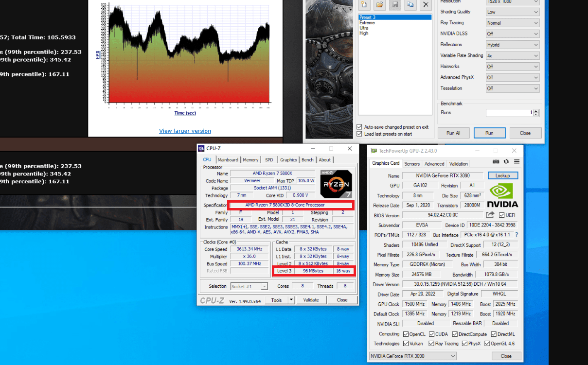588x365 pixels.
Task: Switch to the CPU-Z Memory tab
Action: (x=250, y=159)
